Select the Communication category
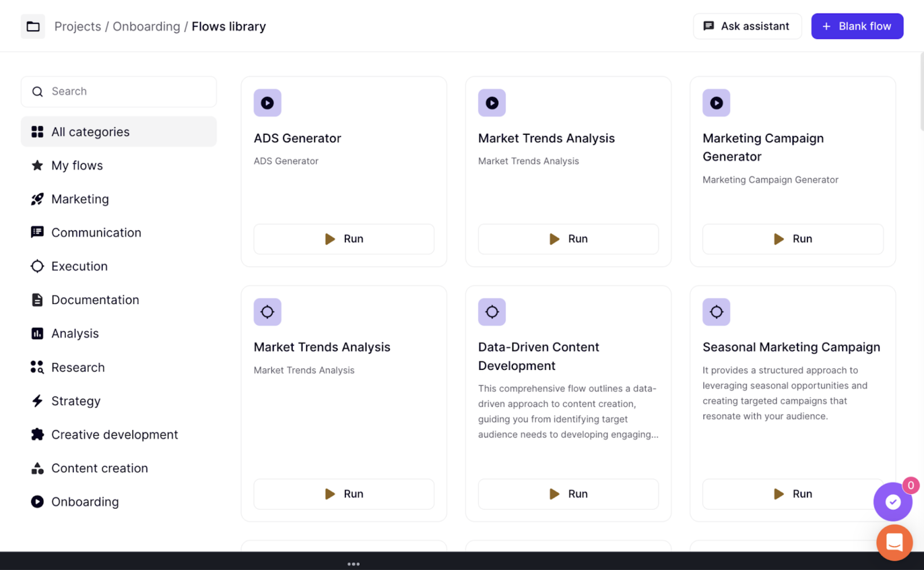Image resolution: width=924 pixels, height=570 pixels. [x=96, y=233]
